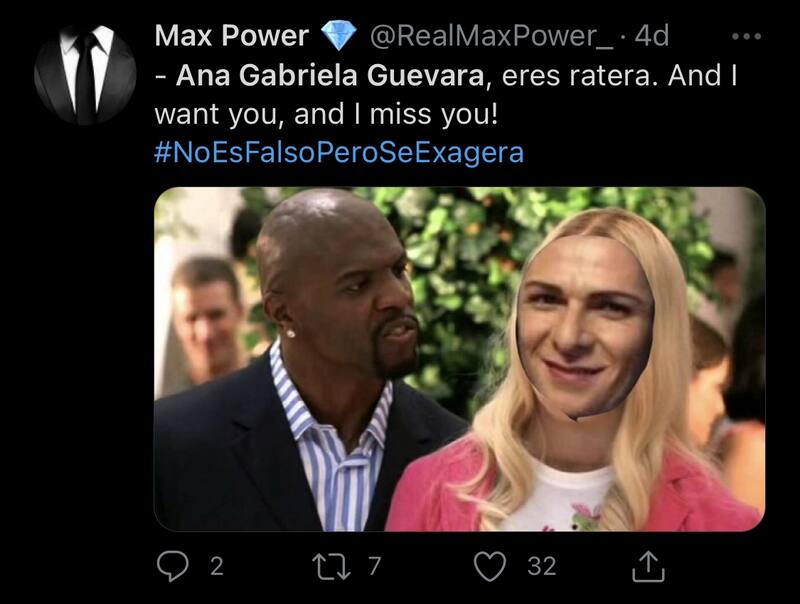Click the retweet count 7
The height and width of the screenshot is (604, 800).
click(x=374, y=566)
